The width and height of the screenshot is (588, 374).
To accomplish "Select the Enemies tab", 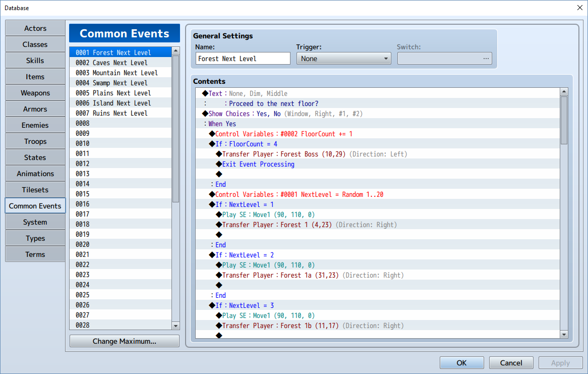I will coord(35,125).
